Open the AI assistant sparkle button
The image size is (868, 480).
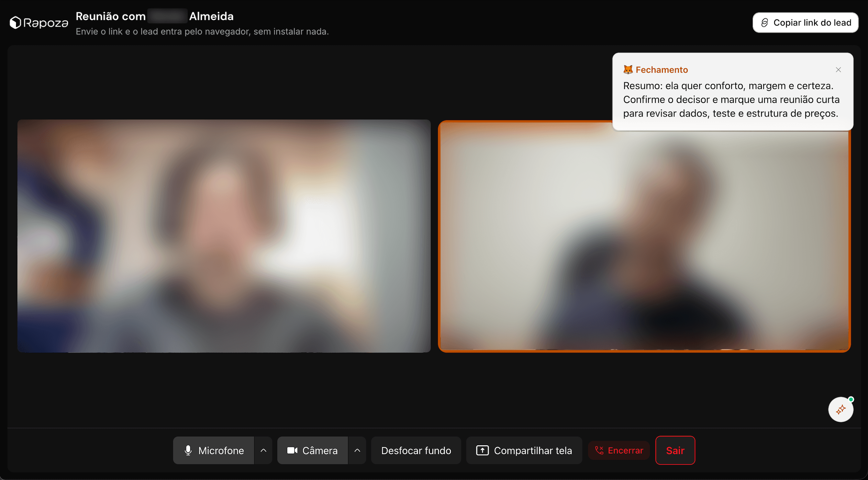[841, 409]
